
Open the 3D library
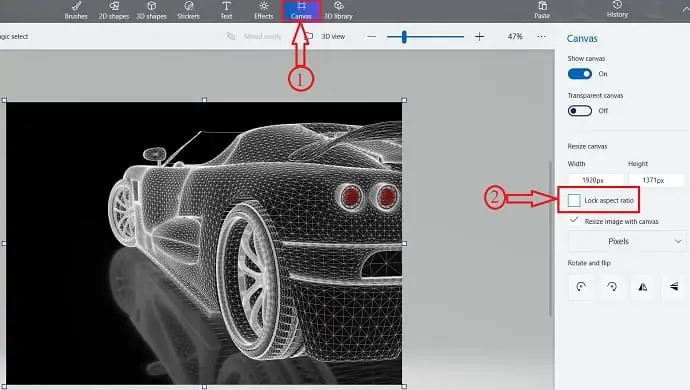click(x=338, y=11)
